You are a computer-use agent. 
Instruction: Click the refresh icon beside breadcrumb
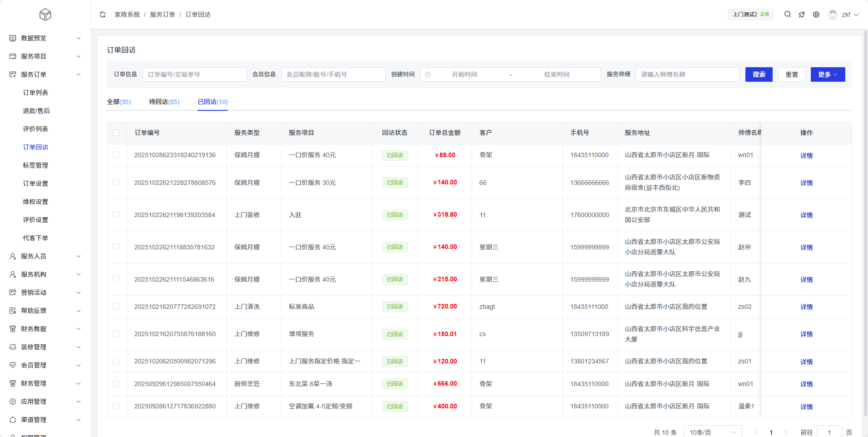click(x=103, y=15)
